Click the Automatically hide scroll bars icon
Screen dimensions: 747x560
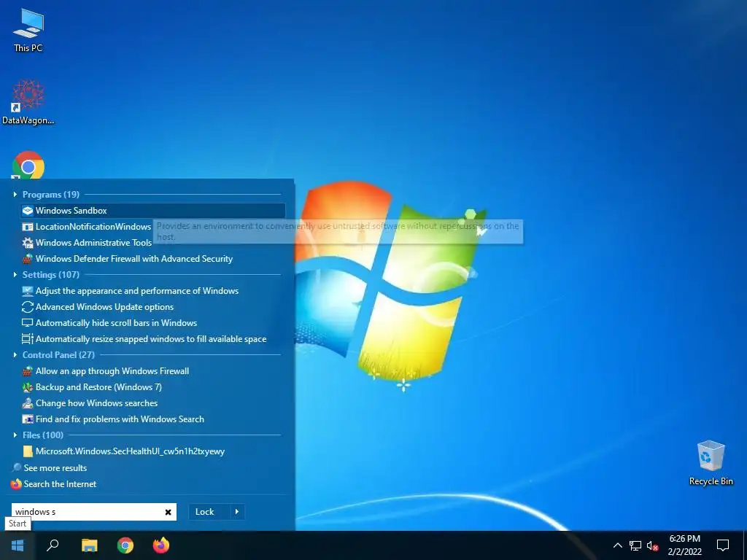click(x=28, y=323)
